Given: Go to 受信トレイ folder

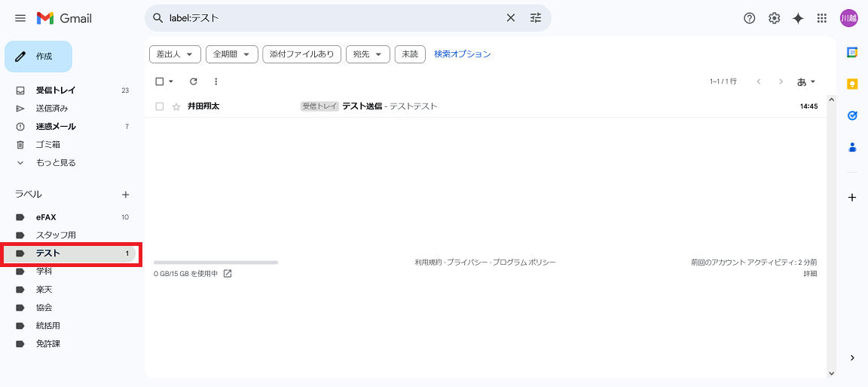Looking at the screenshot, I should [x=56, y=90].
